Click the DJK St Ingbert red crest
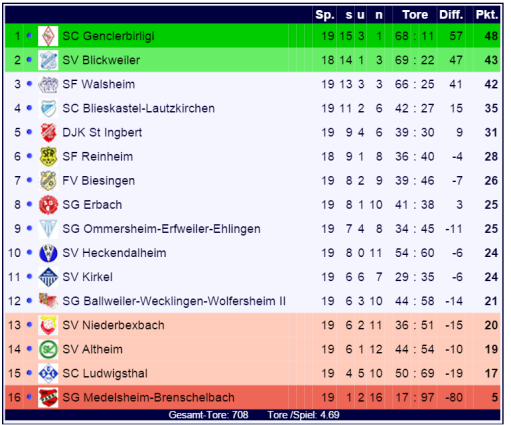 (x=48, y=133)
